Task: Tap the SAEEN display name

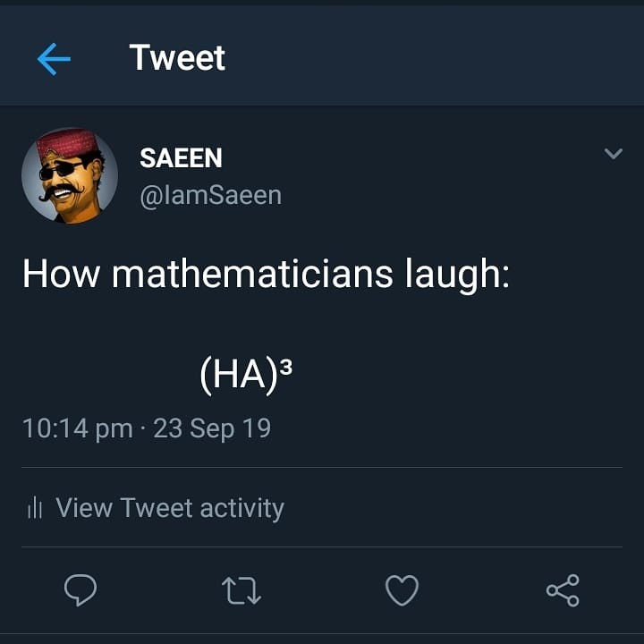Action: pyautogui.click(x=181, y=158)
